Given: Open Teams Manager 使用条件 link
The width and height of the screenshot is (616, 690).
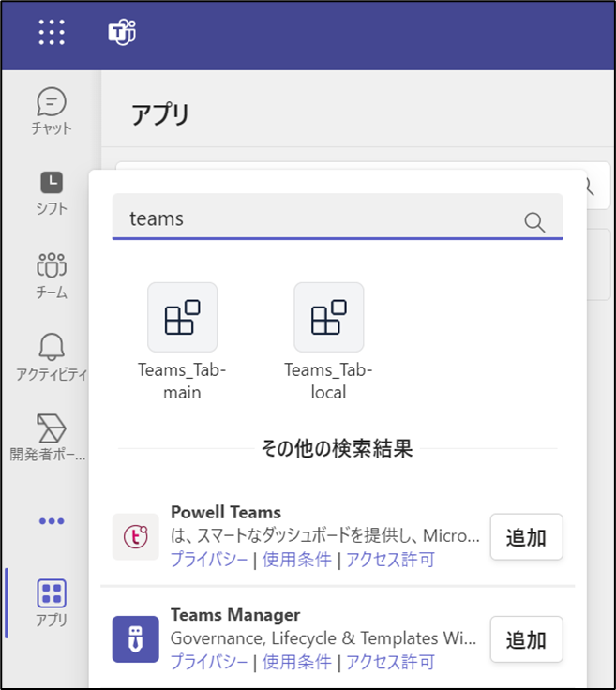Looking at the screenshot, I should click(x=296, y=662).
